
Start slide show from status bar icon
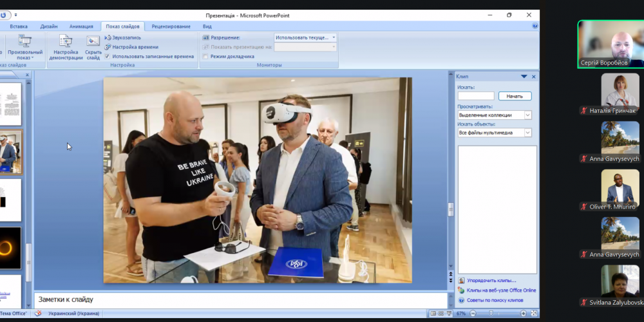pyautogui.click(x=450, y=314)
